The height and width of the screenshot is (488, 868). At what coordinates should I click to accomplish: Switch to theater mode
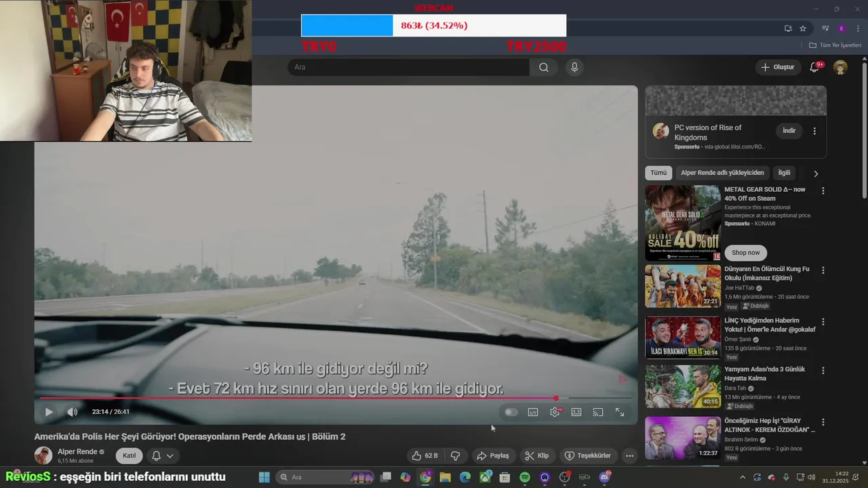point(576,412)
